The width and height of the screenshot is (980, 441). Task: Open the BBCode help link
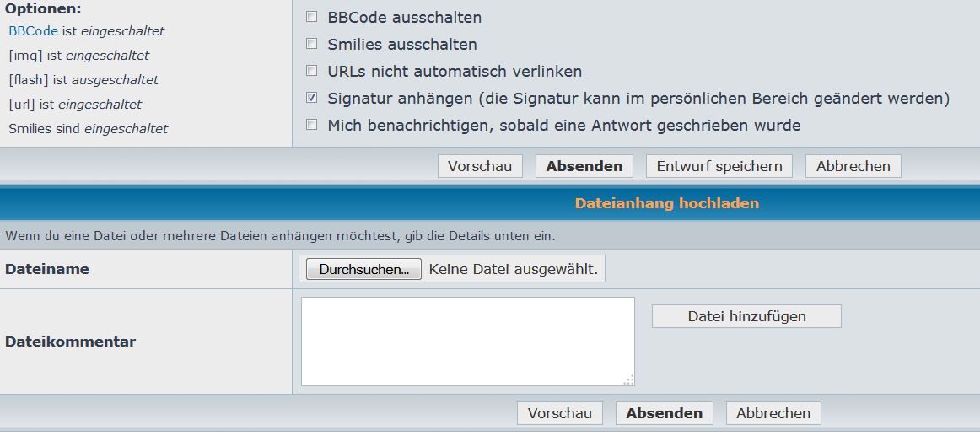33,31
